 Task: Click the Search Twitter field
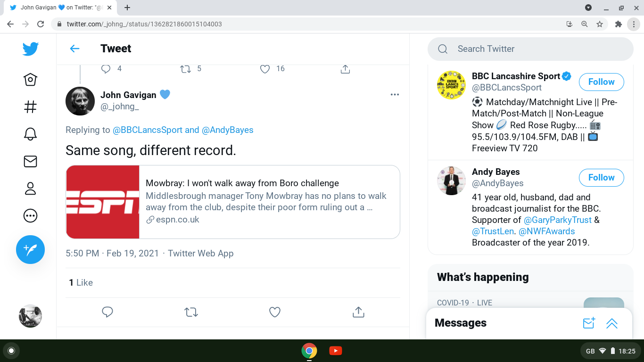530,49
